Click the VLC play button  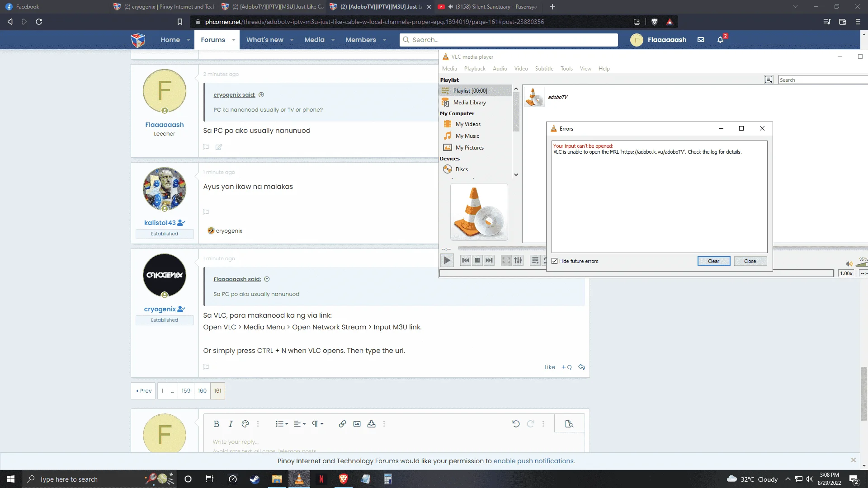[447, 260]
